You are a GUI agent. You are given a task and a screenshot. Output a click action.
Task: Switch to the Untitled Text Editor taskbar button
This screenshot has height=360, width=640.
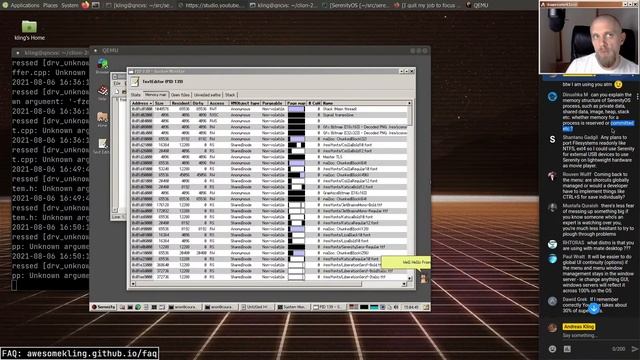[x=258, y=307]
